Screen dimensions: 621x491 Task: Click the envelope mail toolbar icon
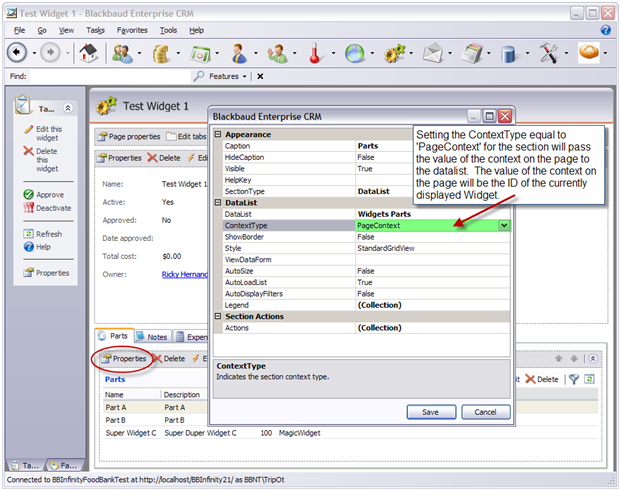[x=432, y=53]
